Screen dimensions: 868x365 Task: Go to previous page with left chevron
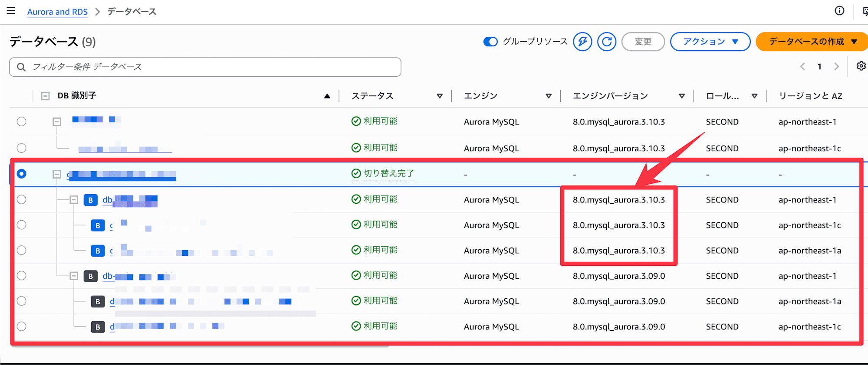(x=802, y=66)
